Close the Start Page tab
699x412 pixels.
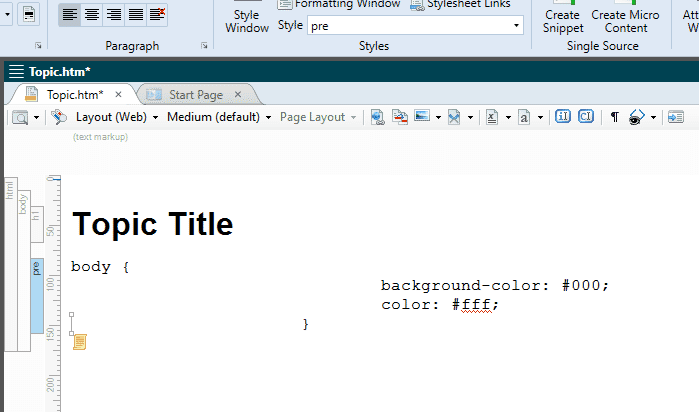coord(238,95)
